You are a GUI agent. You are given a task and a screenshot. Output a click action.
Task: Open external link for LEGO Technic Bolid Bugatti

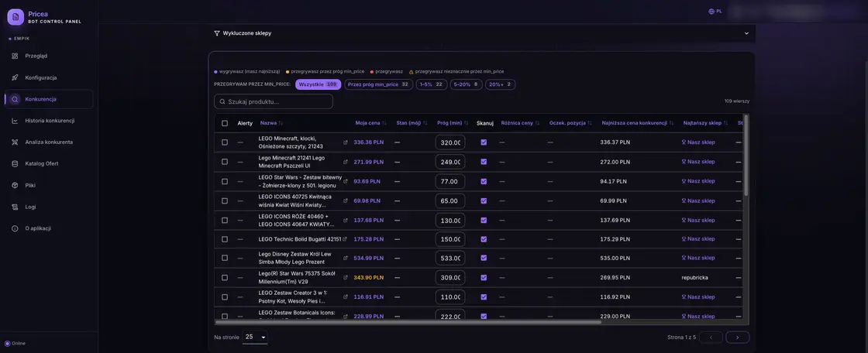pyautogui.click(x=346, y=239)
